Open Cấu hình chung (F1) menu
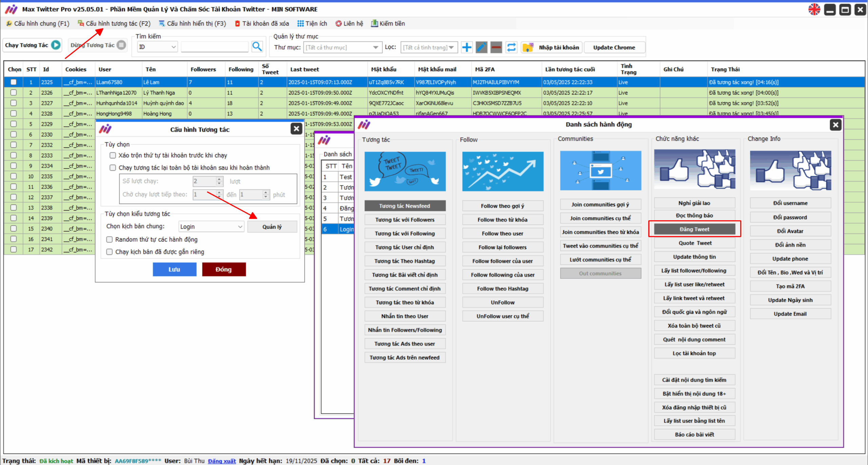The width and height of the screenshot is (868, 465). [38, 23]
